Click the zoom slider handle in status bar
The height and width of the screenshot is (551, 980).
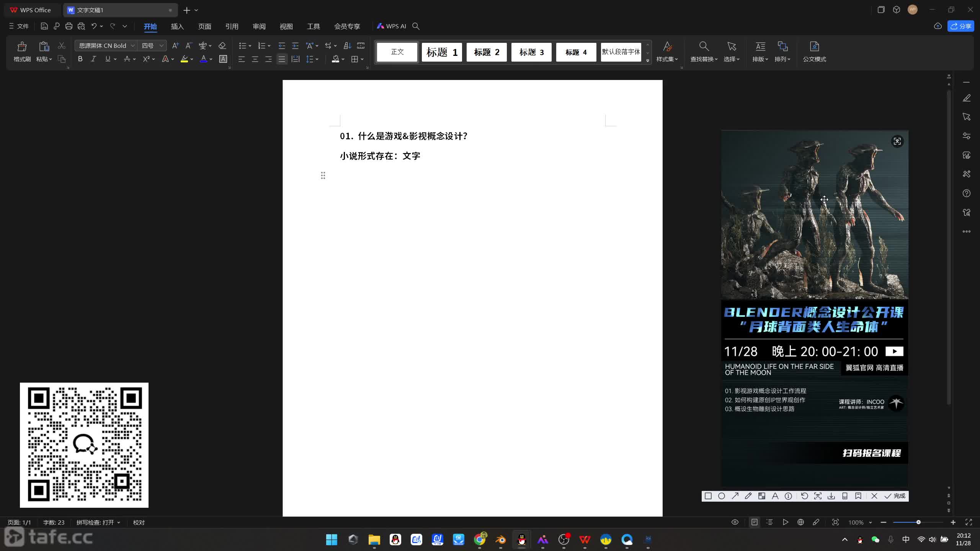point(918,522)
